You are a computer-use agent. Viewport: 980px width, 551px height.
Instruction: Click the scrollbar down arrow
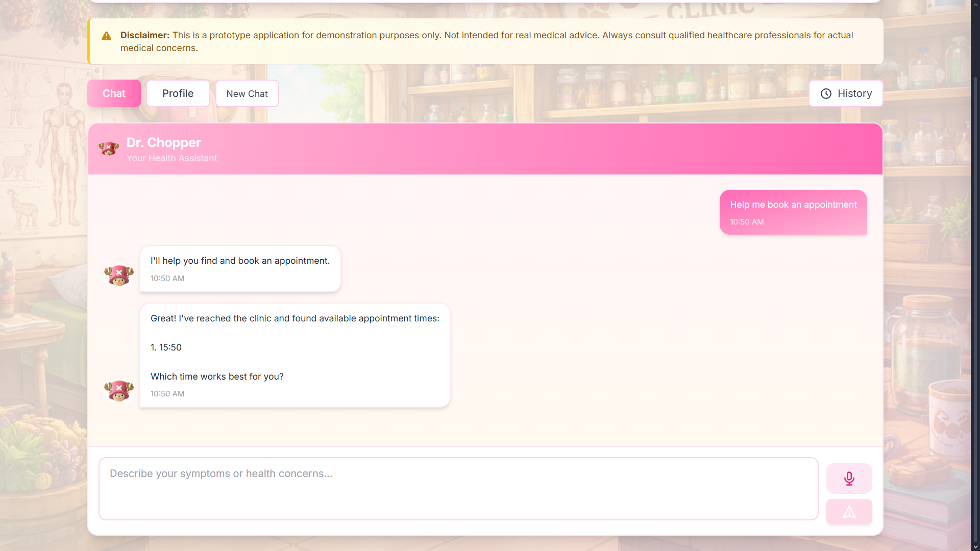[x=975, y=546]
